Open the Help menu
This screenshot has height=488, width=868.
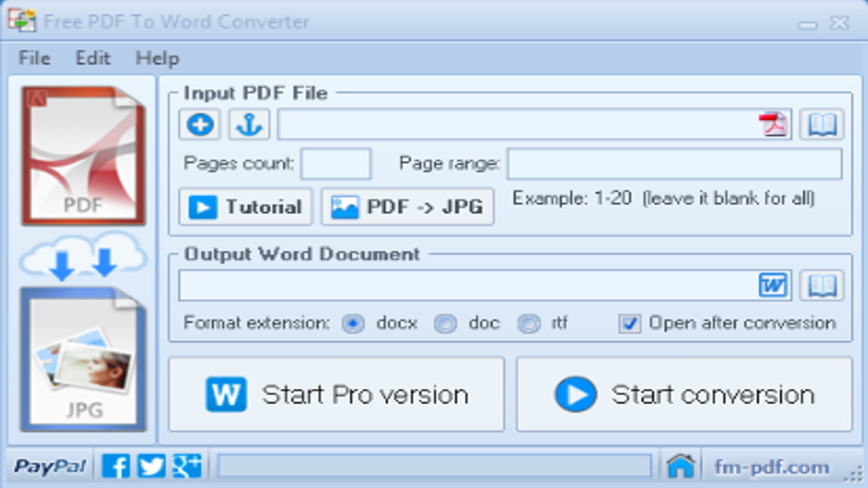pyautogui.click(x=157, y=58)
